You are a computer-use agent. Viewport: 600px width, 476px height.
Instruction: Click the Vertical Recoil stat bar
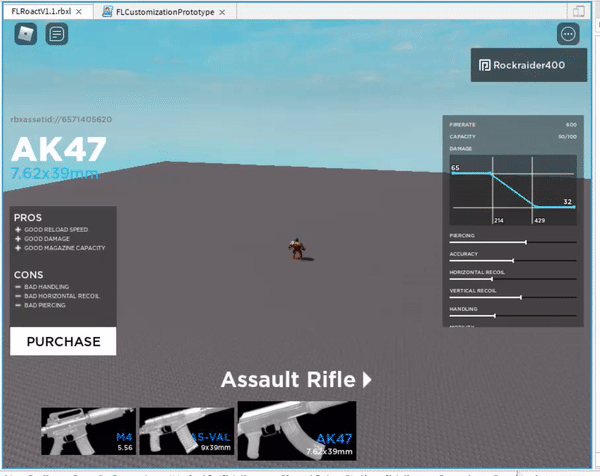tap(513, 297)
